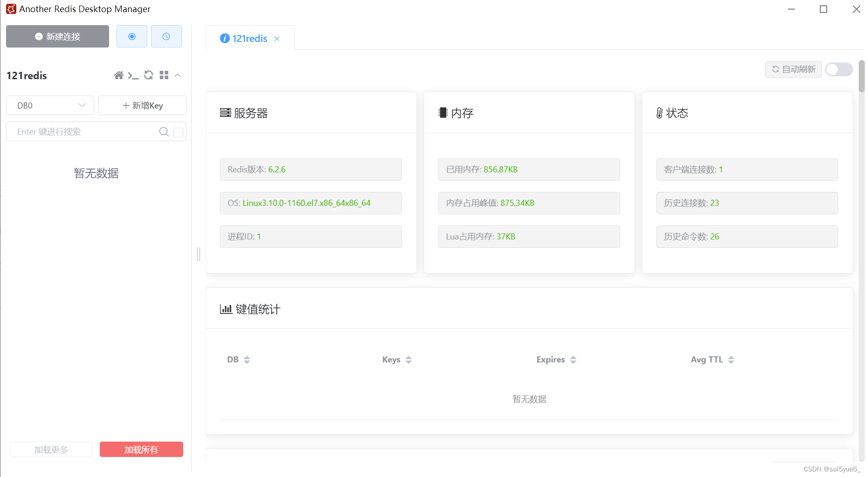Close the 121redis tab

coord(277,39)
